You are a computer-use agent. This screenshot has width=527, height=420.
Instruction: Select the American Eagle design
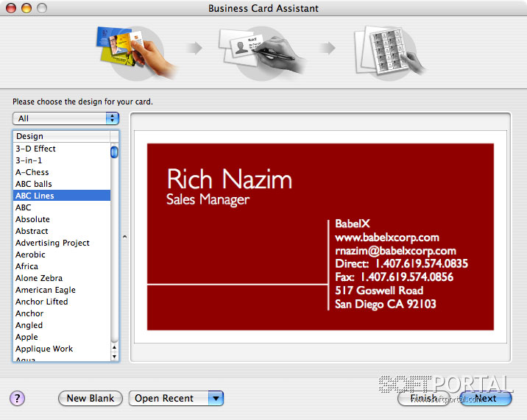pyautogui.click(x=62, y=290)
